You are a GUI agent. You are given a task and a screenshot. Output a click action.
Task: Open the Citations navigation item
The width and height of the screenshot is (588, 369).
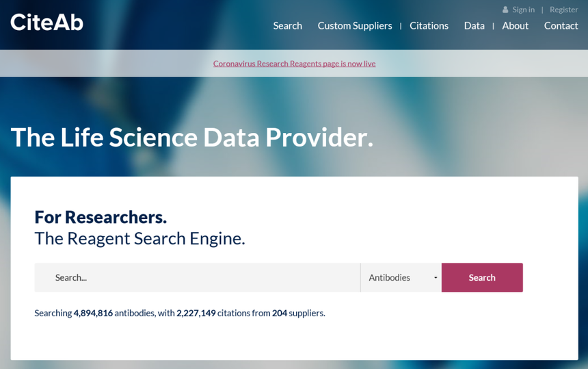tap(429, 25)
